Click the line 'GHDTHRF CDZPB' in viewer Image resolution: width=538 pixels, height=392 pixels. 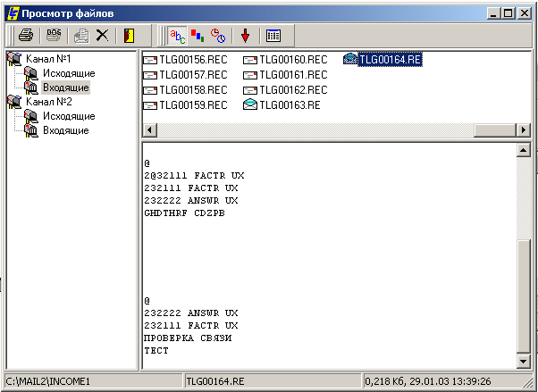pyautogui.click(x=185, y=213)
